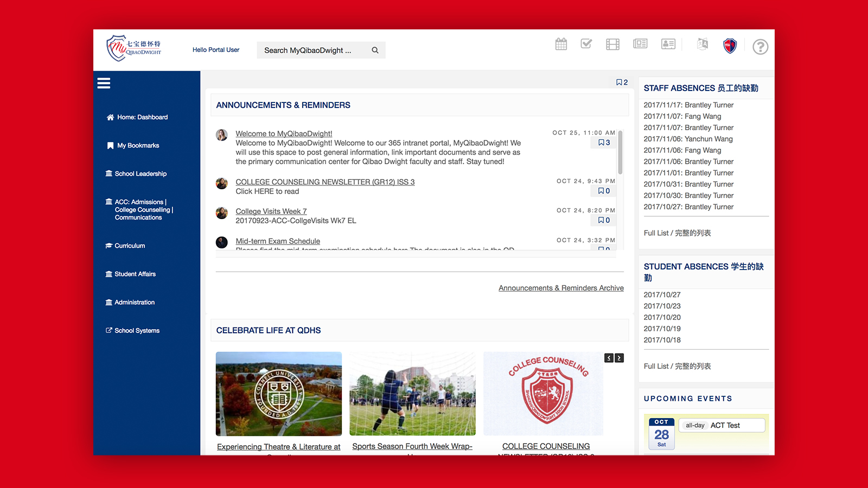Viewport: 868px width, 488px height.
Task: Bookmark the College Visits Week 7 post
Action: coord(604,220)
